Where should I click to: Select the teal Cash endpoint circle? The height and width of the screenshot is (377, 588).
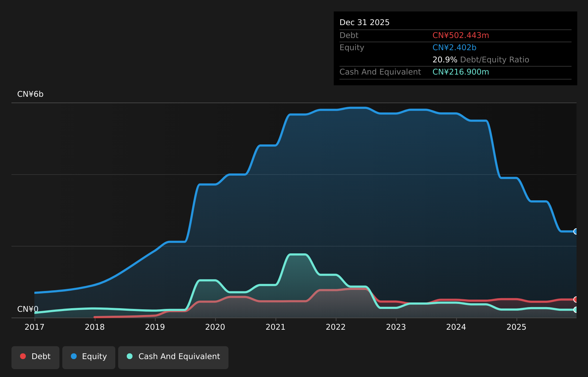[x=575, y=310]
